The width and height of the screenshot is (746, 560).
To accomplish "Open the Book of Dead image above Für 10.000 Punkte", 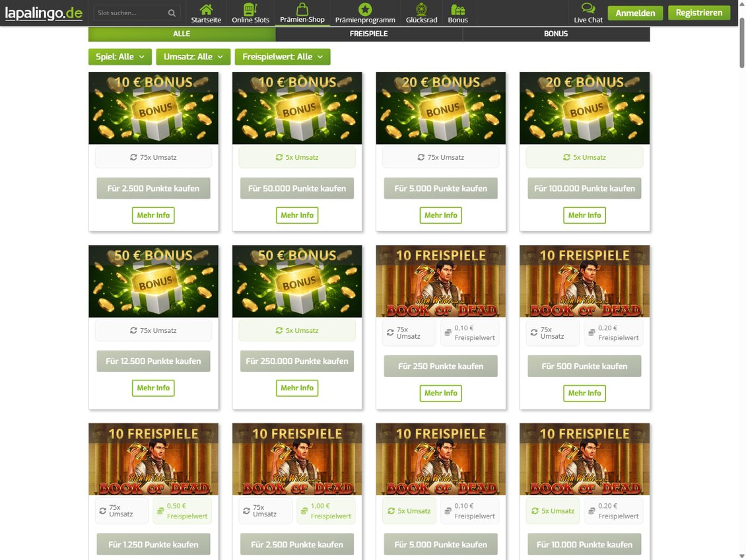I will [x=584, y=459].
